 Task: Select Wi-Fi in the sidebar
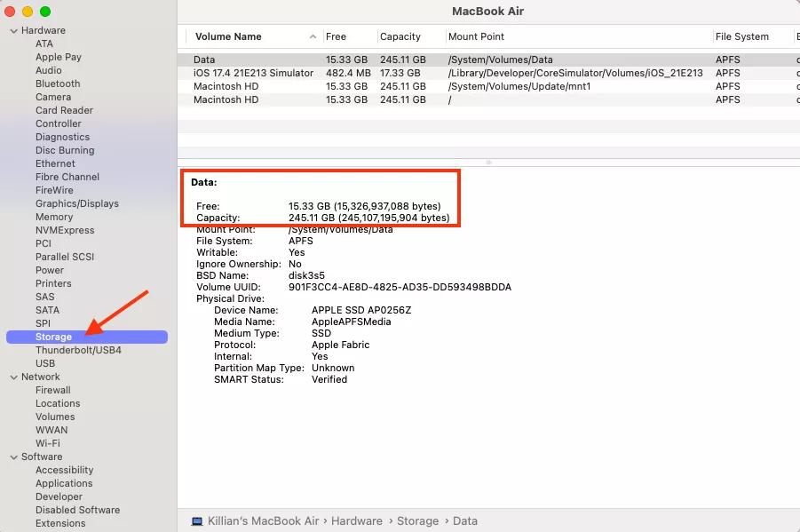click(48, 443)
